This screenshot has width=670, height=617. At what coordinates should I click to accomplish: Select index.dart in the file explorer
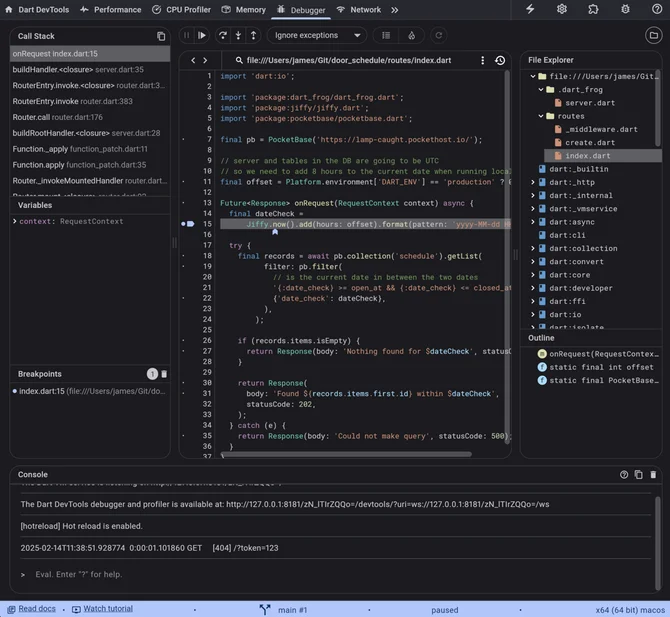603,156
